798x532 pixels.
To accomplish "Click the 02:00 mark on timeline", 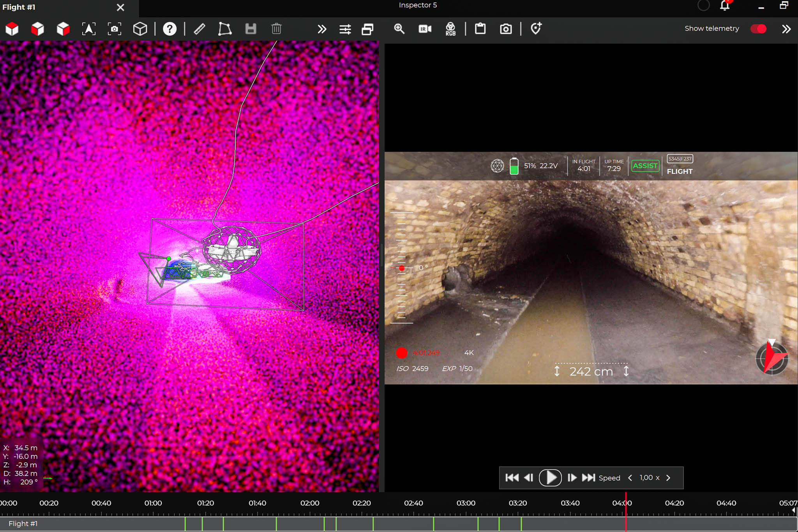I will pos(310,504).
